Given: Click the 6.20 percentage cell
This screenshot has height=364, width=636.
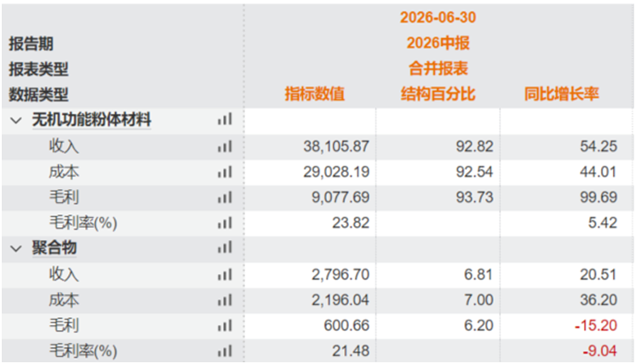Looking at the screenshot, I should coord(438,326).
